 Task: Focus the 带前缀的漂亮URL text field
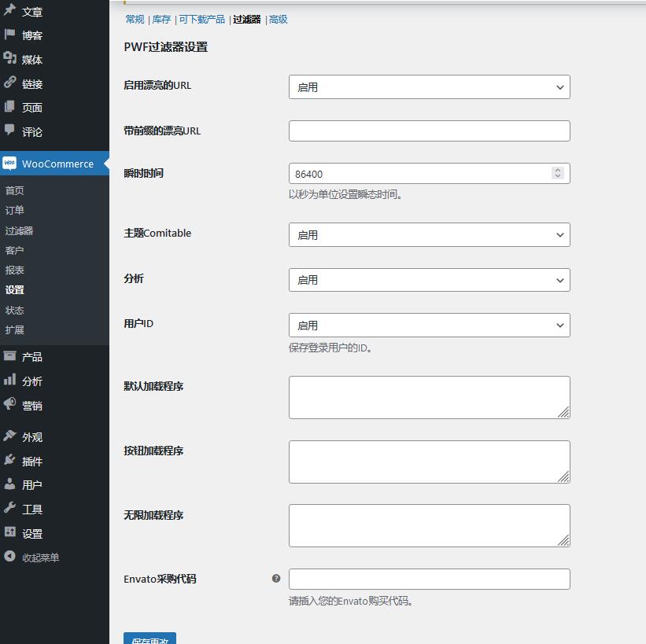click(x=430, y=131)
